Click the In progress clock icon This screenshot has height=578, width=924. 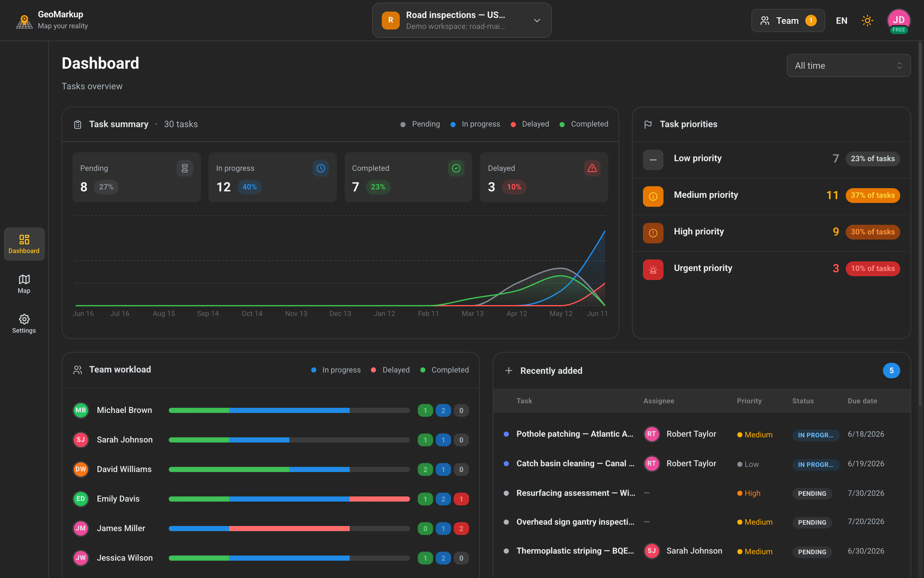(x=321, y=168)
